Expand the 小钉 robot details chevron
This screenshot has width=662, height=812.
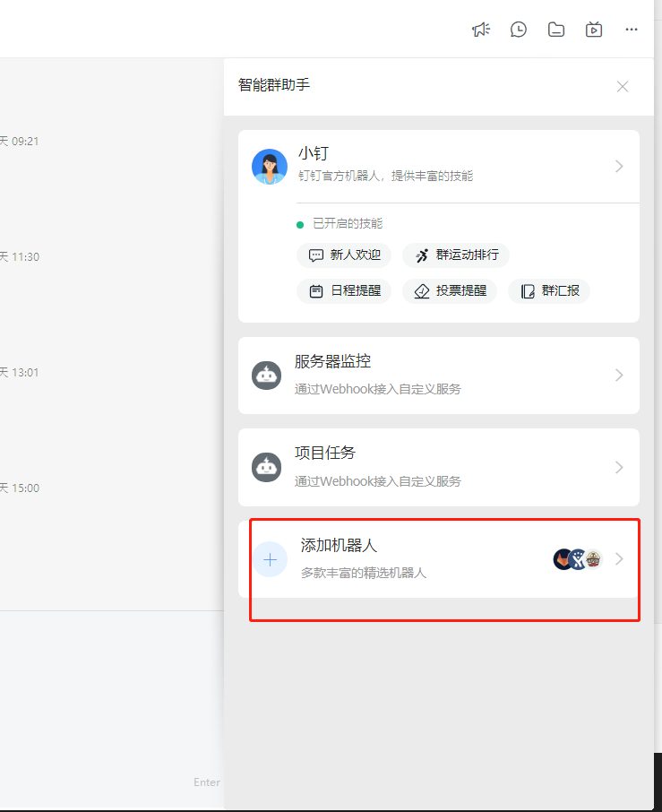coord(619,166)
